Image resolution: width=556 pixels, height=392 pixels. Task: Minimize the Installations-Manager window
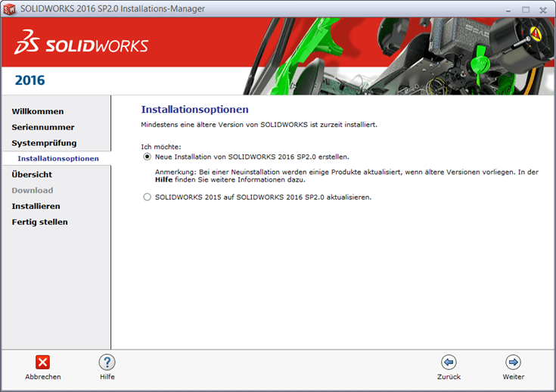pyautogui.click(x=508, y=10)
